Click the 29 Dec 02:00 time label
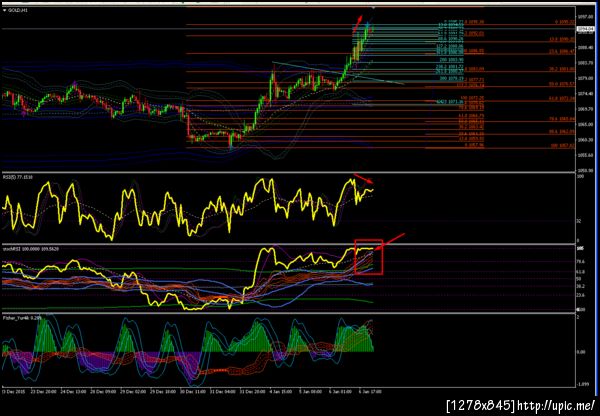 coord(134,392)
